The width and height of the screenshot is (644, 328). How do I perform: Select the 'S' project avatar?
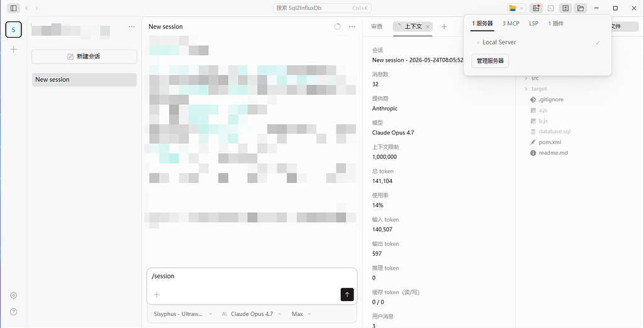(14, 30)
